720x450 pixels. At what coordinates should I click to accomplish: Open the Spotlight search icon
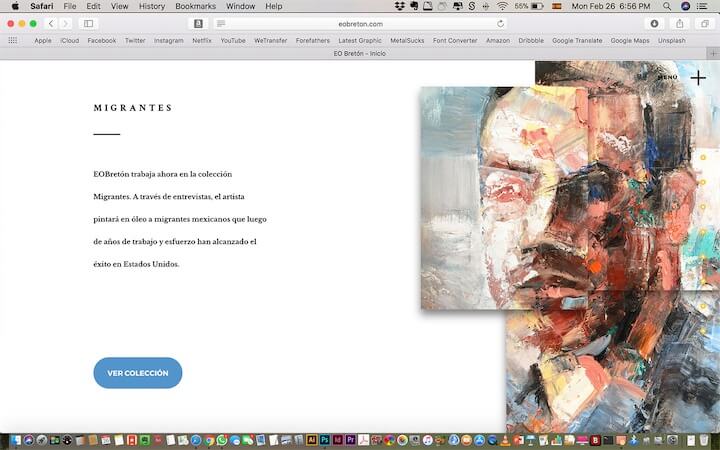(668, 6)
